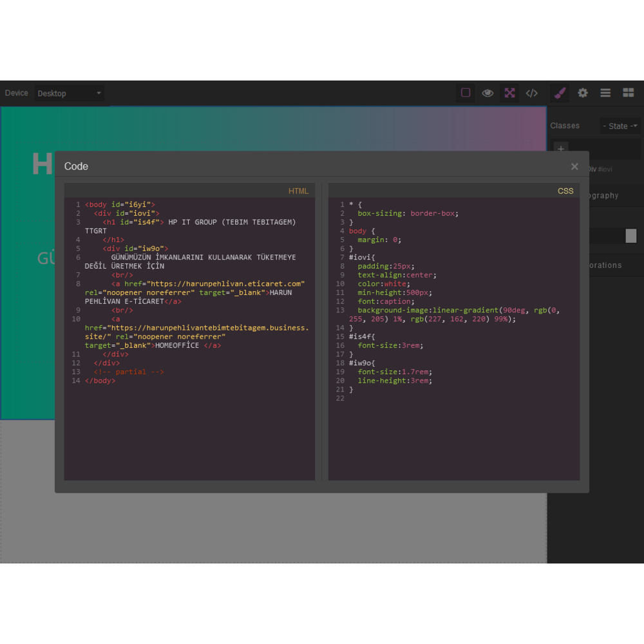Click the #iovi selector CSS line

tap(362, 258)
